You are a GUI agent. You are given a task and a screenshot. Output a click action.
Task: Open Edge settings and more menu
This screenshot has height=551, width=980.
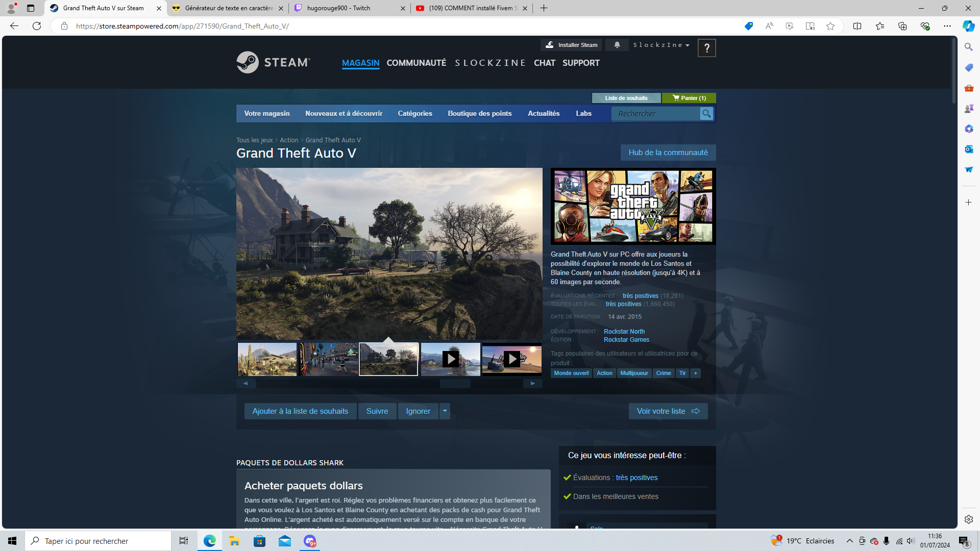(x=947, y=26)
